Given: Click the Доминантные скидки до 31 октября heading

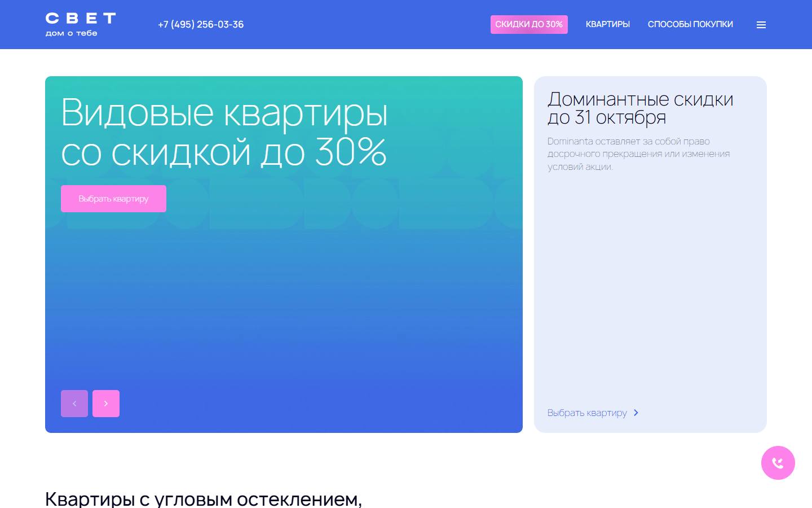Looking at the screenshot, I should [641, 108].
